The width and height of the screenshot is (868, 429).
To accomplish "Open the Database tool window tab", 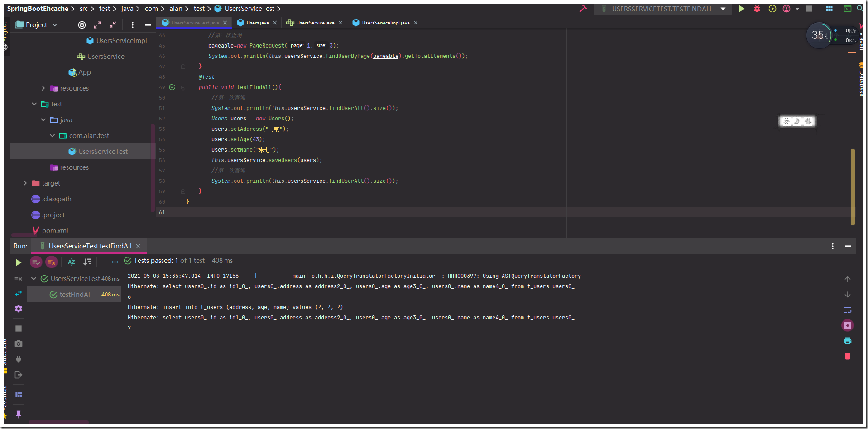I will coord(861,80).
